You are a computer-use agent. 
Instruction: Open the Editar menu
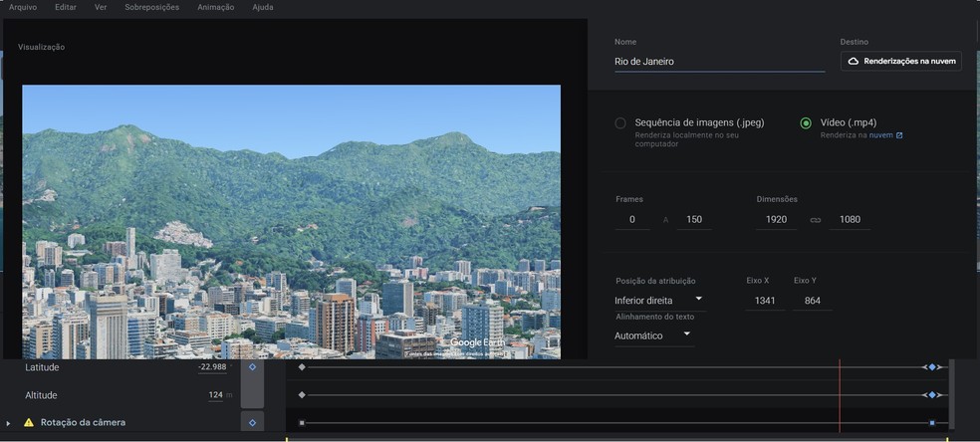(x=66, y=8)
